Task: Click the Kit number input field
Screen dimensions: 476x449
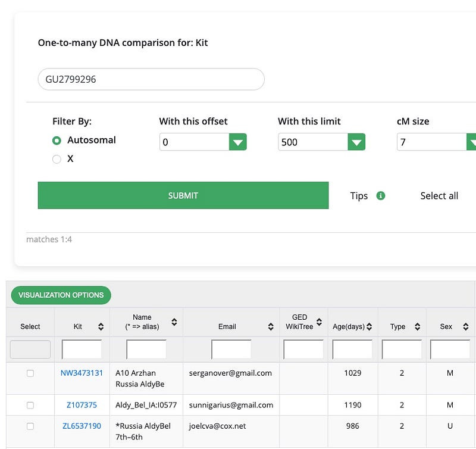Action: 151,79
